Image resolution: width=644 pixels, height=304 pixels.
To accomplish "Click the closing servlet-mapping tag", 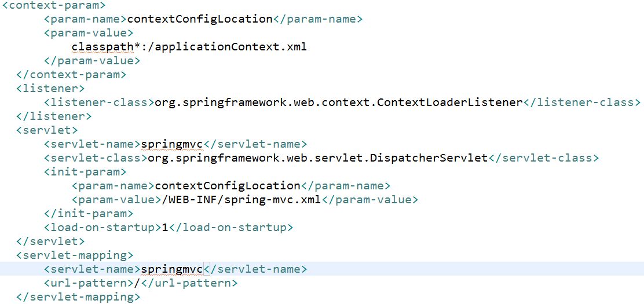I will (78, 296).
